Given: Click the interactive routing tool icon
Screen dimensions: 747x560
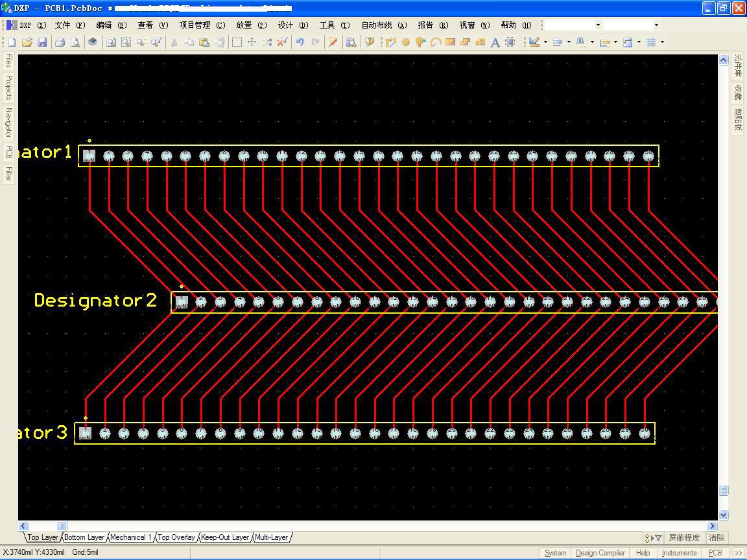Looking at the screenshot, I should tap(390, 42).
